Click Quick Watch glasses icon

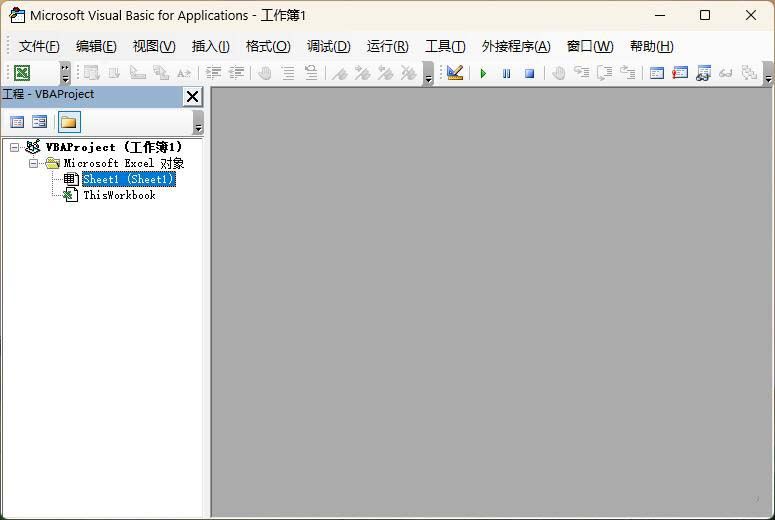tap(726, 73)
